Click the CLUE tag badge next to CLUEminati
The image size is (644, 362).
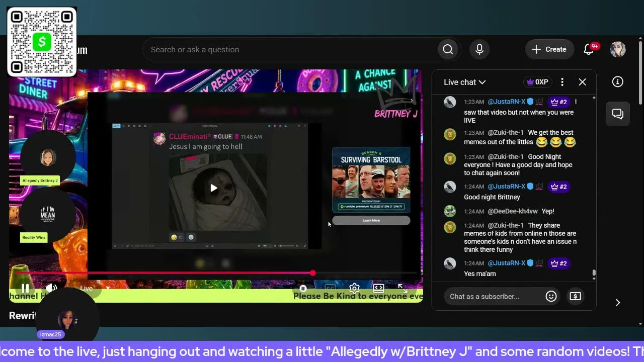tap(222, 137)
